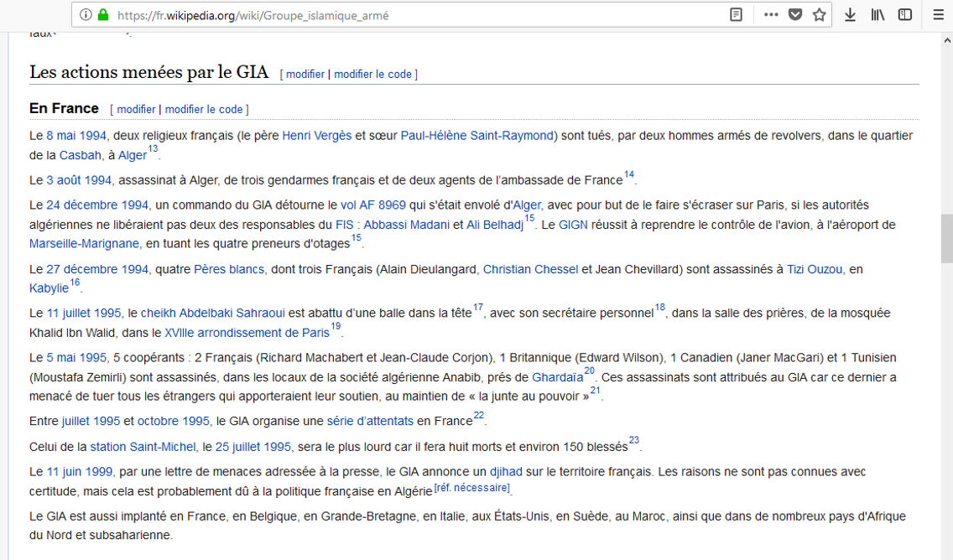Click footnote reference 18
This screenshot has height=560, width=953.
pyautogui.click(x=659, y=308)
